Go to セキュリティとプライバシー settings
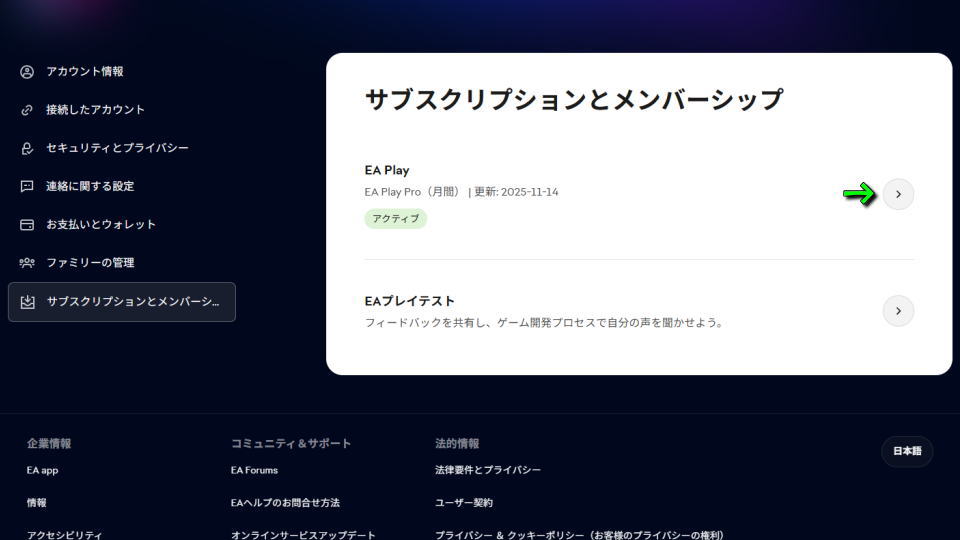 pos(118,148)
